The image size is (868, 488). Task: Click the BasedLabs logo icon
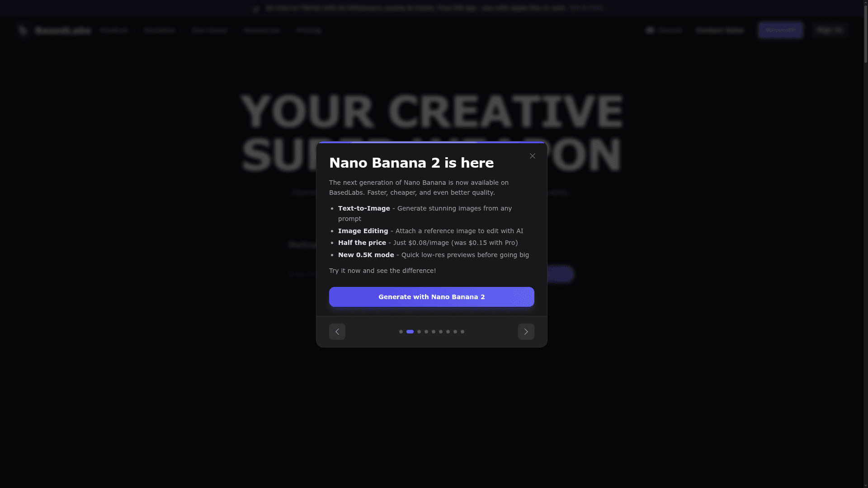point(23,30)
